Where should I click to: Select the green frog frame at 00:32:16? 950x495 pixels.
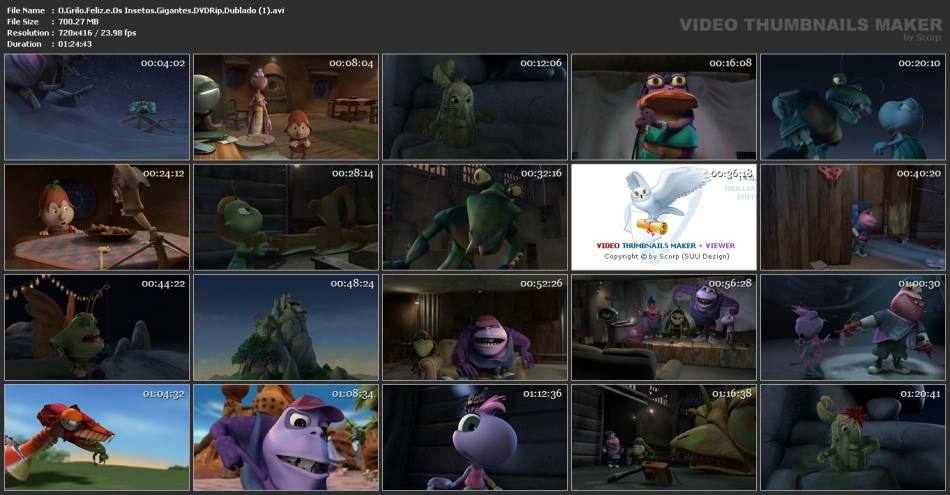click(x=475, y=217)
